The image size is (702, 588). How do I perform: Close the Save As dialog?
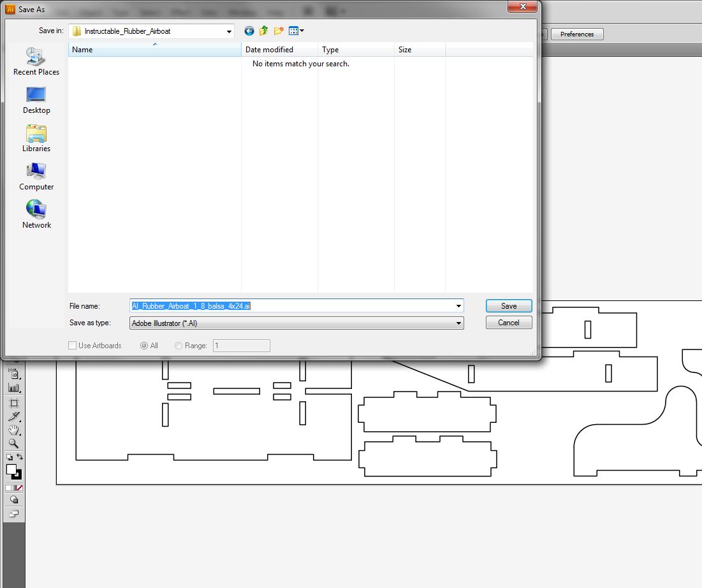[522, 7]
